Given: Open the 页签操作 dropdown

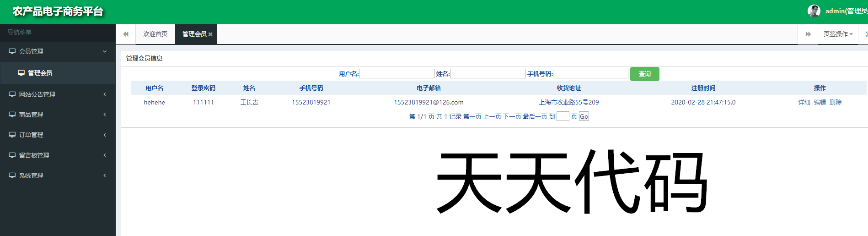Looking at the screenshot, I should tap(838, 34).
